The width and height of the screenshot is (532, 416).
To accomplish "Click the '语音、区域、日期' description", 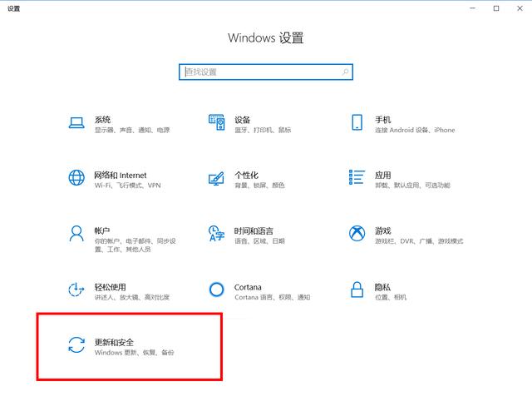I will 259,241.
